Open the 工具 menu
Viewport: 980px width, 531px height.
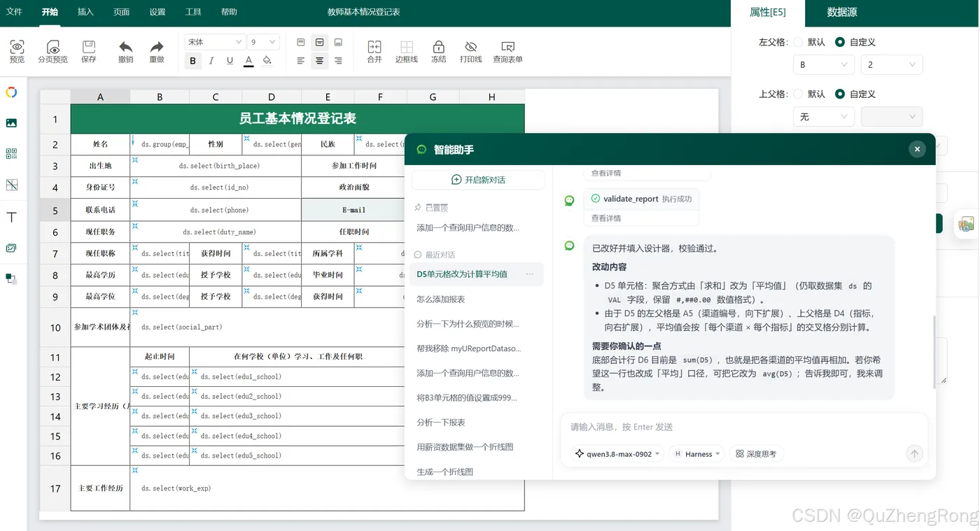coord(193,12)
